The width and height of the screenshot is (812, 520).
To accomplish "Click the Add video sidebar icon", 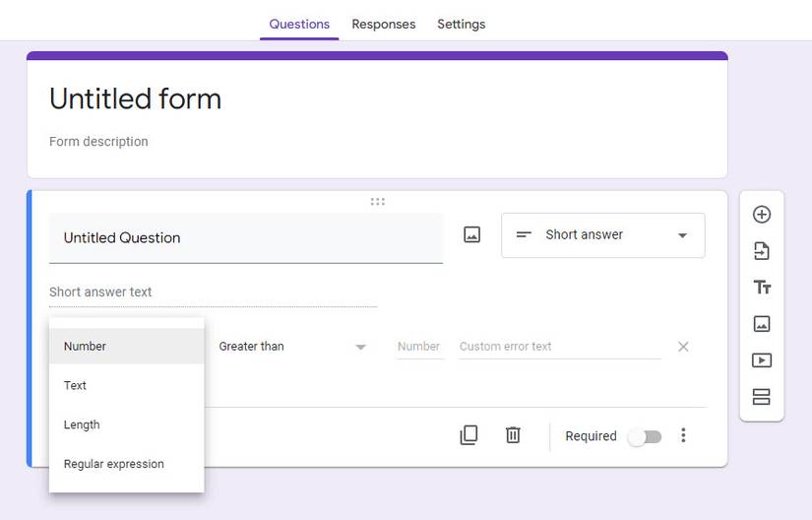I will tap(762, 360).
